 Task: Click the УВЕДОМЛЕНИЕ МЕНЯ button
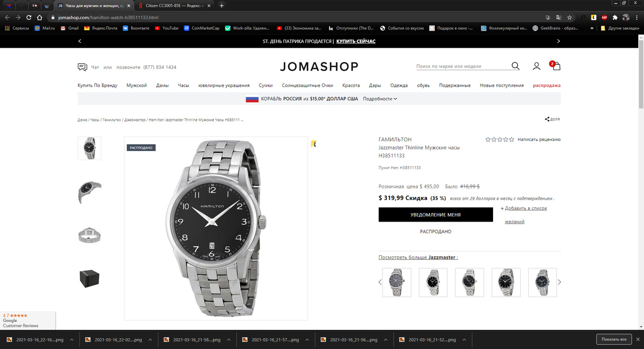click(x=436, y=215)
